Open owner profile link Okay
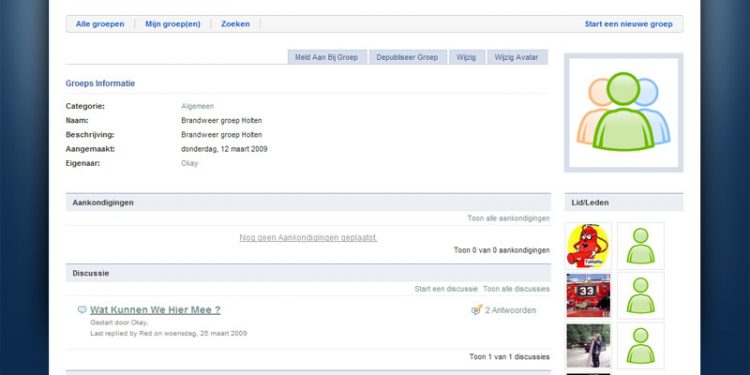Viewport: 750px width, 375px height. point(189,163)
